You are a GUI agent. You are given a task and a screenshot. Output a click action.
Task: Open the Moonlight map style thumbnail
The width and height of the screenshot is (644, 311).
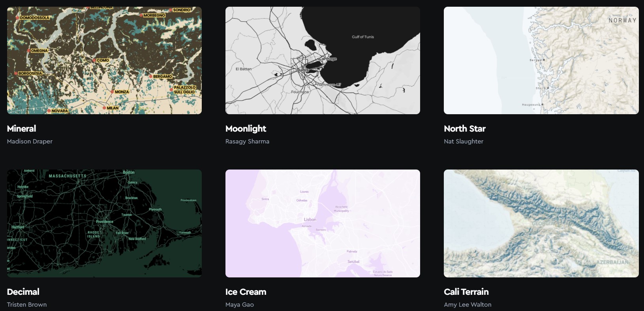[323, 60]
